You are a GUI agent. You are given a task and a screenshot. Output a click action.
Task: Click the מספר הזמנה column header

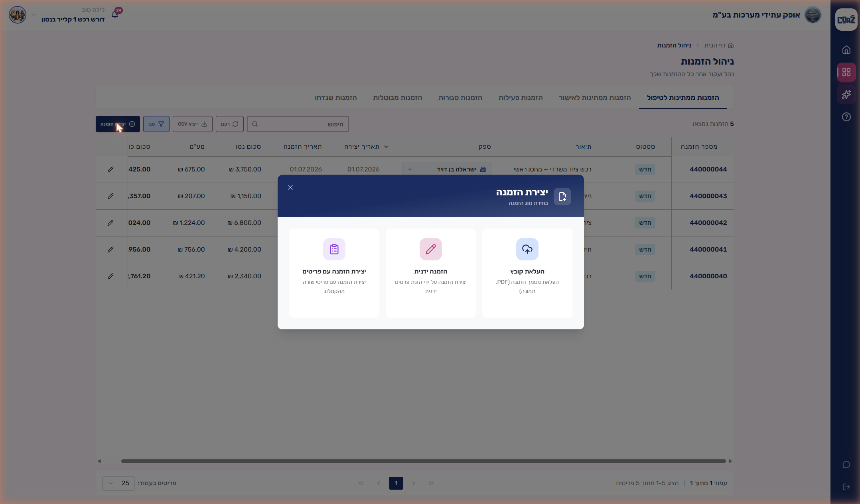[699, 147]
